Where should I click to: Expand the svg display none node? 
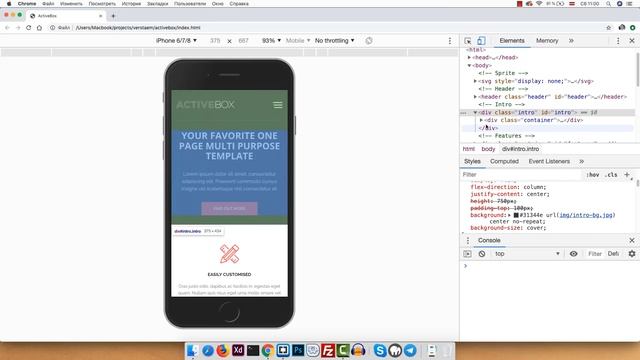click(x=475, y=81)
